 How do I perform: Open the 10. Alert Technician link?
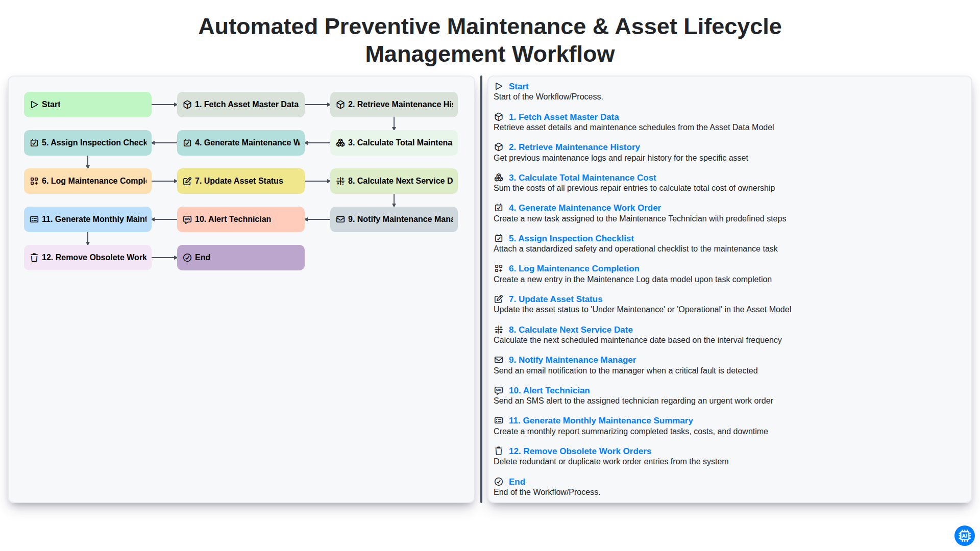point(549,390)
